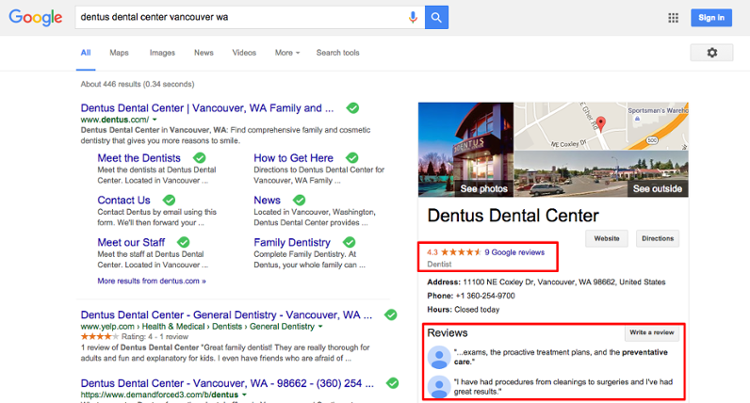Viewport: 750px width, 403px height.
Task: Click green checkmark beside Dentus Dental Center | Vancouver title
Action: coord(353,108)
